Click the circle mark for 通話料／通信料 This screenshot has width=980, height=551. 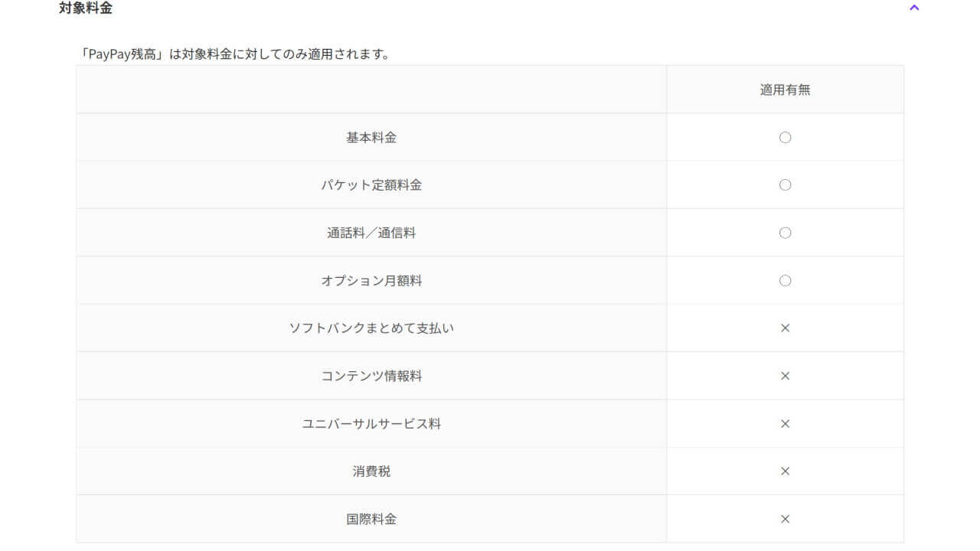[785, 233]
